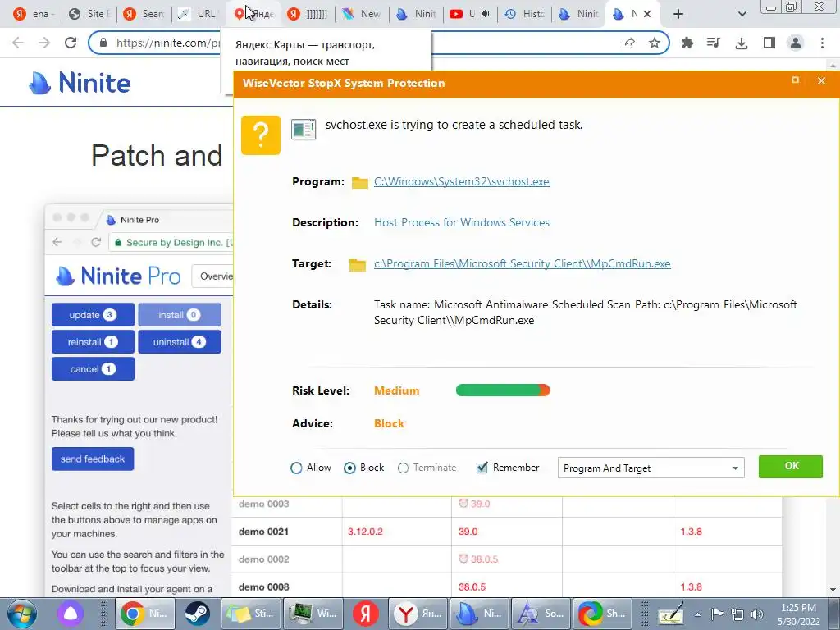Viewport: 840px width, 630px height.
Task: Click the cancel 1 button
Action: pyautogui.click(x=93, y=368)
